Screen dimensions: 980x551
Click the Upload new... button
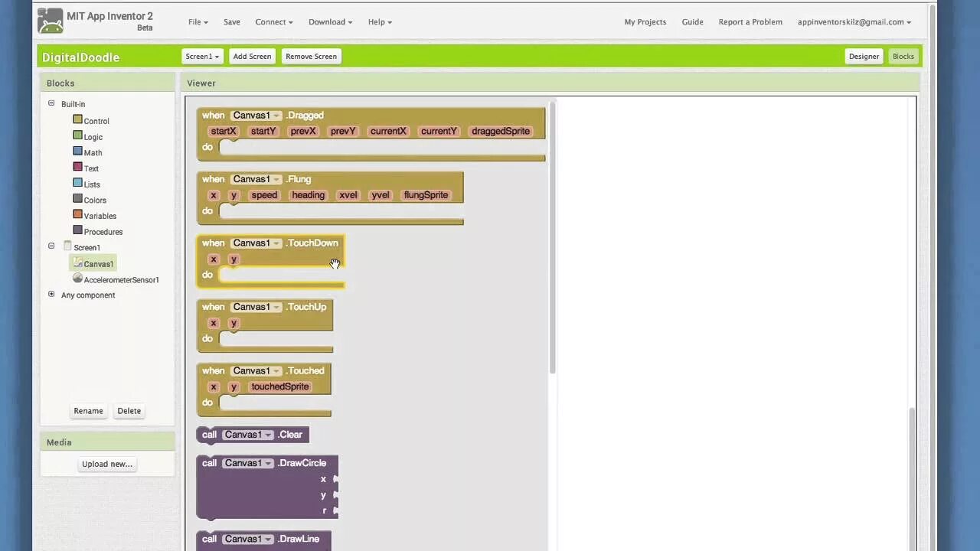click(107, 464)
